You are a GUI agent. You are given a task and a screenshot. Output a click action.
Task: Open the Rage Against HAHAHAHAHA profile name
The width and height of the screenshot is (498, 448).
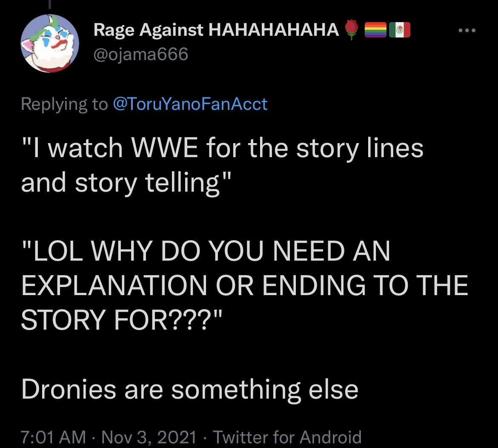point(216,30)
